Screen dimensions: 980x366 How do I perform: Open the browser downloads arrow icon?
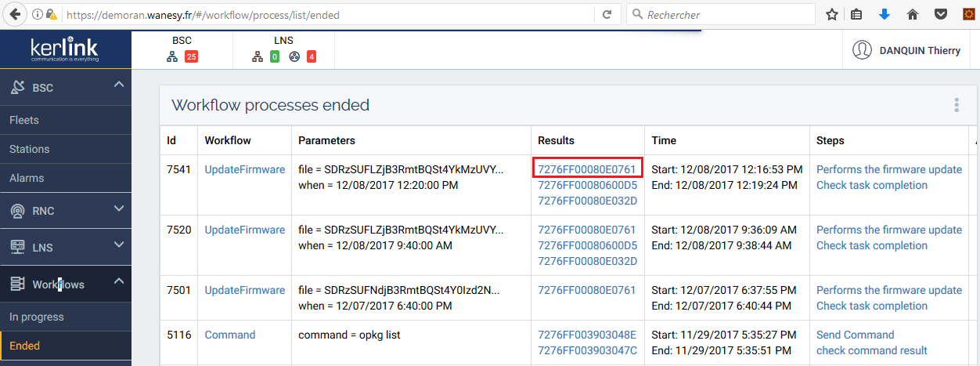click(885, 14)
